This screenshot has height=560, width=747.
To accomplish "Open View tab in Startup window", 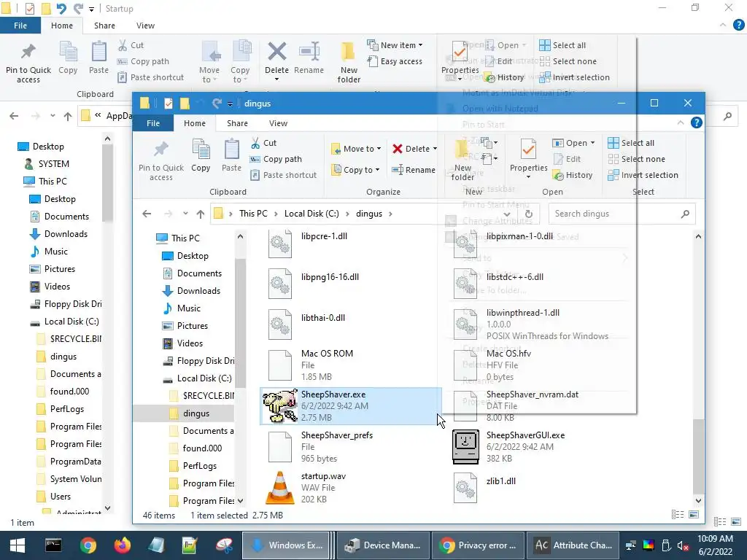I will click(x=145, y=26).
